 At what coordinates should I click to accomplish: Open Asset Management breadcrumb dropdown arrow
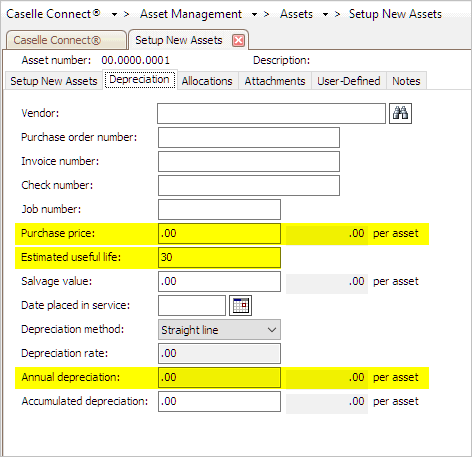click(254, 15)
